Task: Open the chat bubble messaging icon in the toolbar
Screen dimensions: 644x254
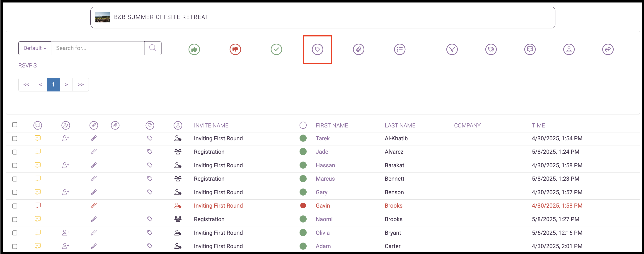Action: pos(530,49)
